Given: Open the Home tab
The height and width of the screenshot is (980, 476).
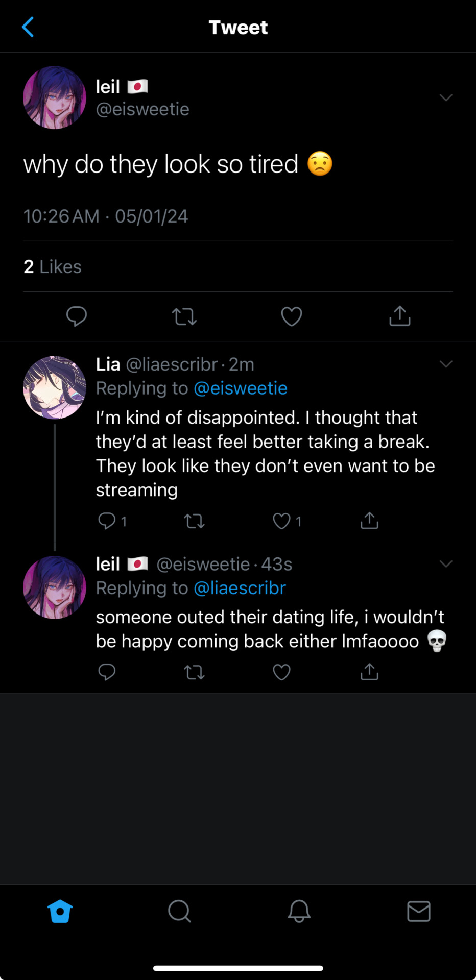Looking at the screenshot, I should tap(60, 911).
